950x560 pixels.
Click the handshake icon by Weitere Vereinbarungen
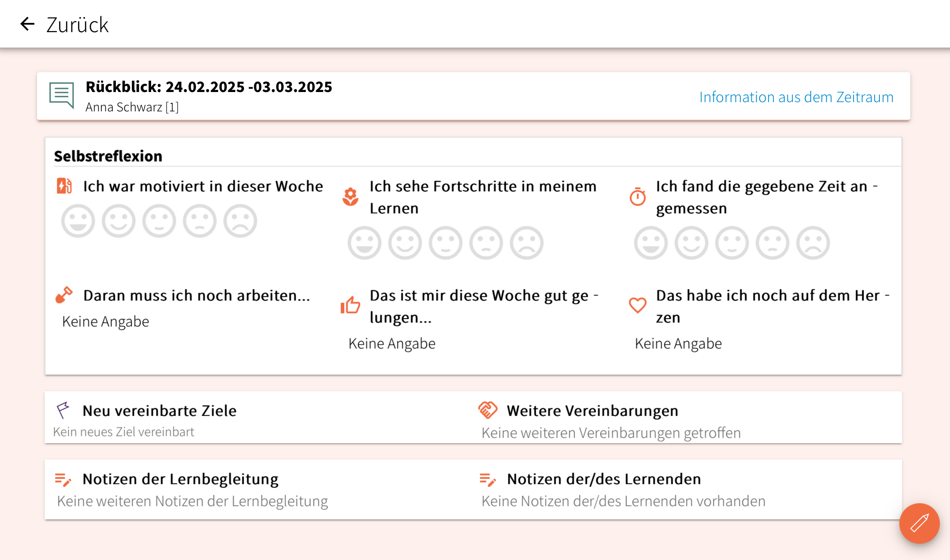point(488,410)
